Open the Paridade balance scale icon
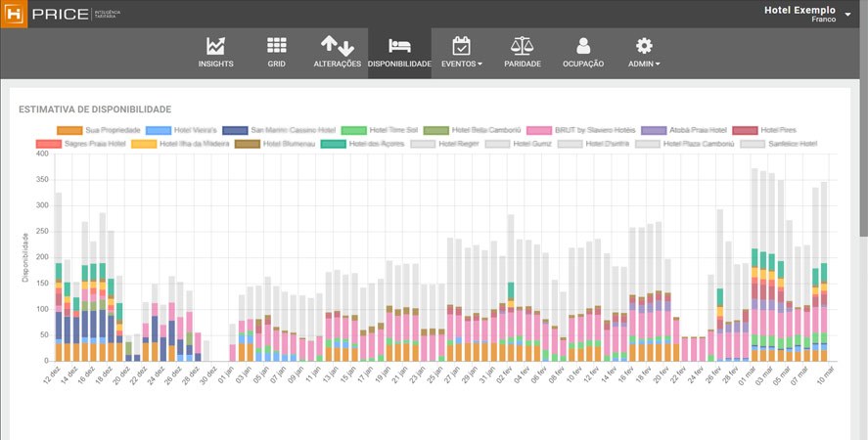 pos(523,46)
